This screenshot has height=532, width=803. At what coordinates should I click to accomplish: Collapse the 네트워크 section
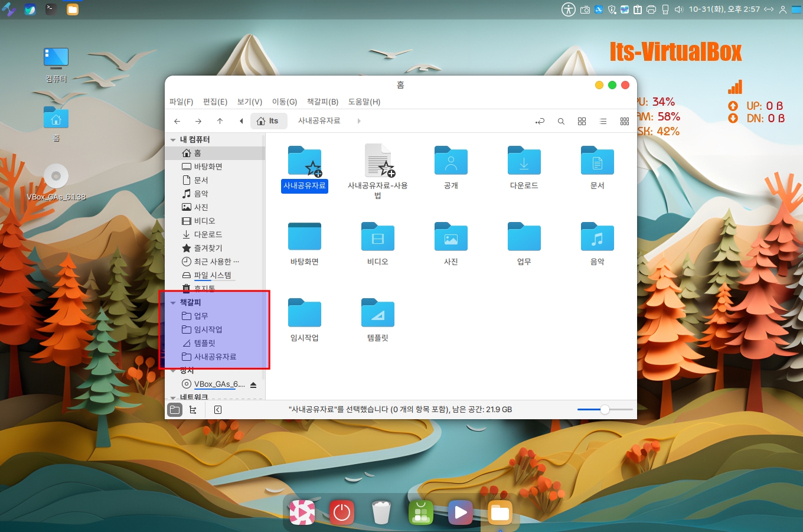pos(173,397)
